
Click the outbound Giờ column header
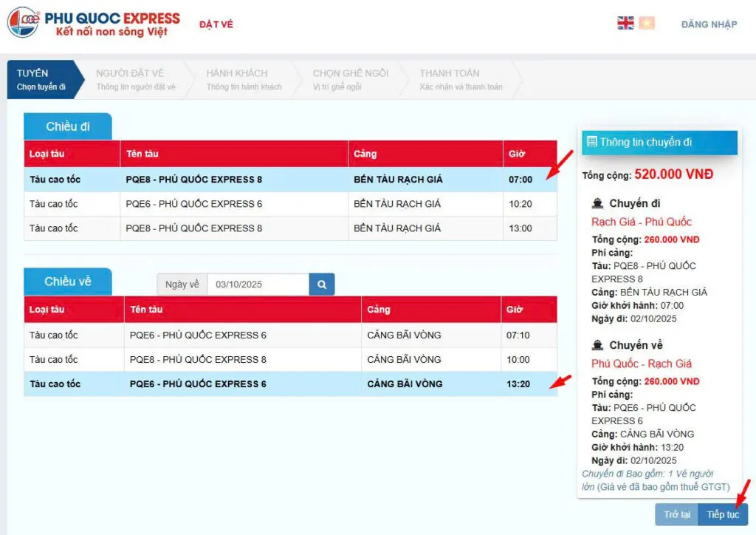tap(530, 154)
